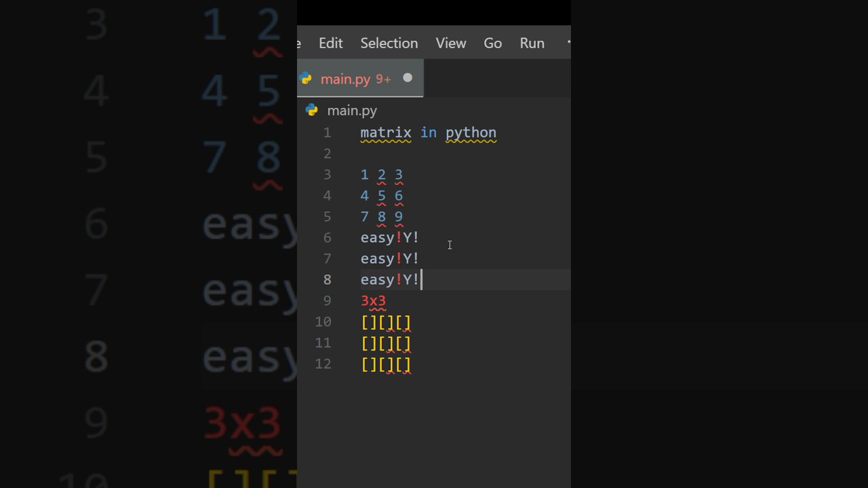Open the Run menu
The image size is (868, 488).
(532, 43)
